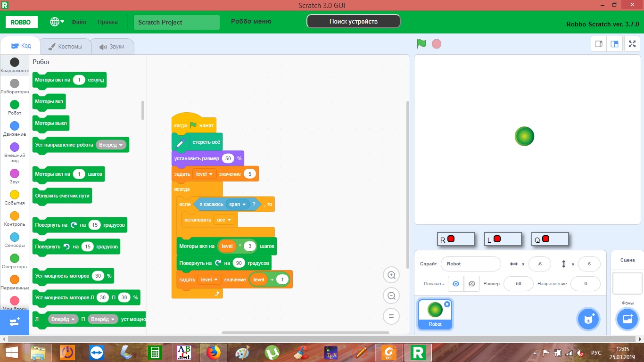Open the все dropdown in остановить block
644x362 pixels.
(224, 220)
